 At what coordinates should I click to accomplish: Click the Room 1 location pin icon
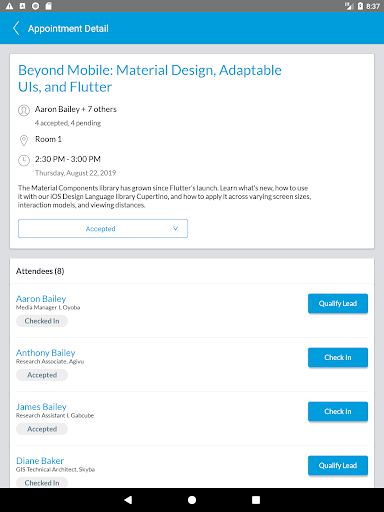coord(24,140)
